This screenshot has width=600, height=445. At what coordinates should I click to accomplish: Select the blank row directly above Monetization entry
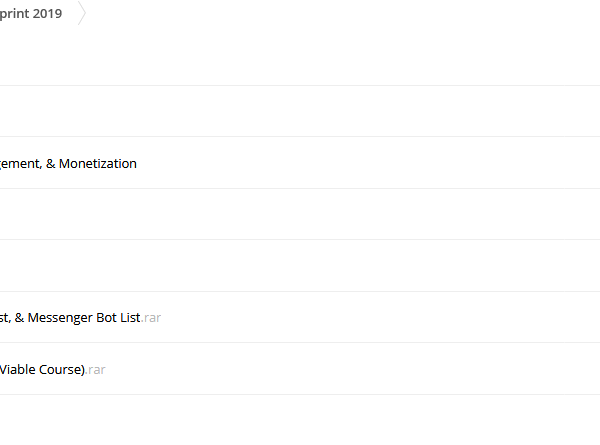click(300, 111)
